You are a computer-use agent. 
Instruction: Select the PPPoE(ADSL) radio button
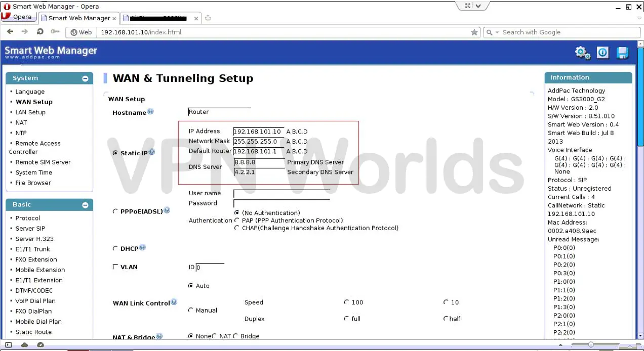[x=115, y=211]
